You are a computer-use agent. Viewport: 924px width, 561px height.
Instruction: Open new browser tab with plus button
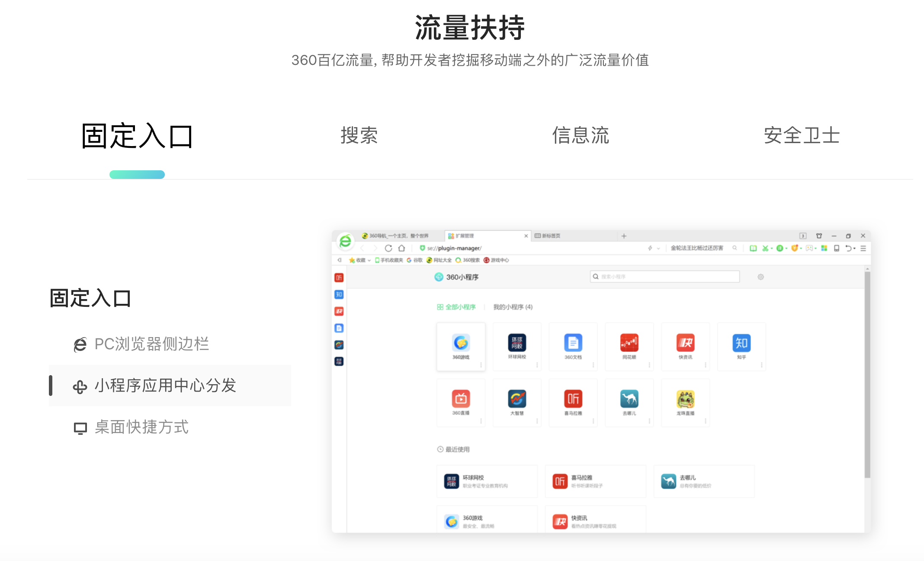pyautogui.click(x=624, y=236)
